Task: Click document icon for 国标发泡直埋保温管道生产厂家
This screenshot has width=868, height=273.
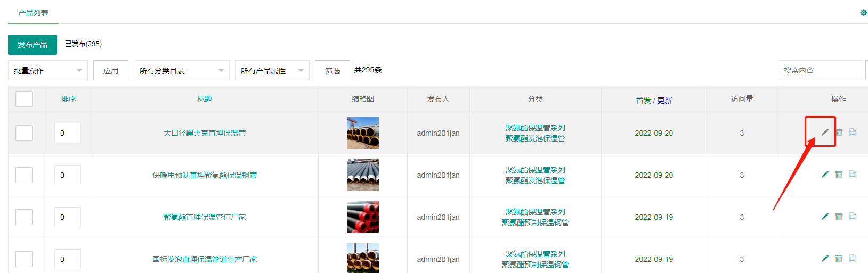Action: tap(853, 259)
